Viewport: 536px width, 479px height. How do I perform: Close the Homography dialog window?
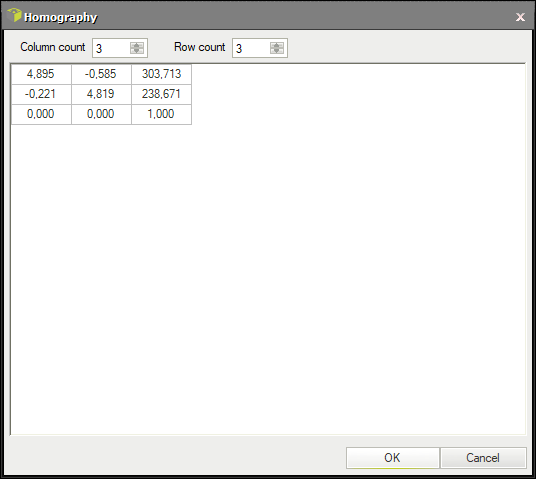point(520,17)
